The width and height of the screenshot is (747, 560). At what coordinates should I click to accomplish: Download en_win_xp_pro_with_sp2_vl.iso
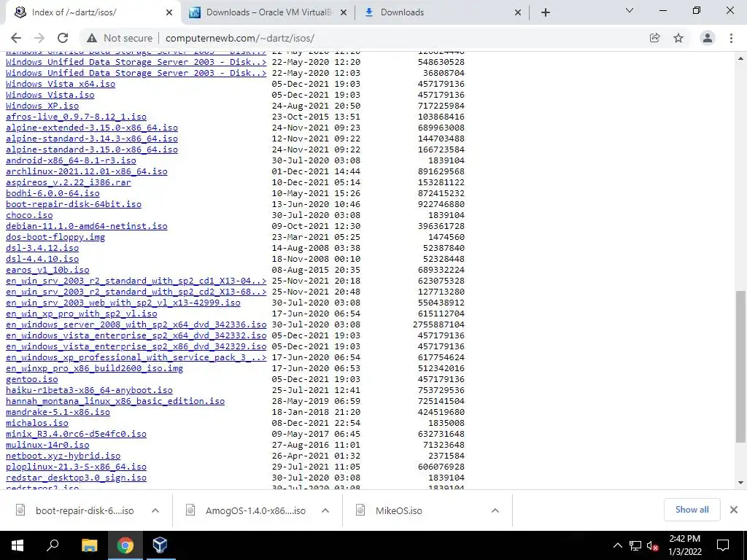[x=82, y=314]
